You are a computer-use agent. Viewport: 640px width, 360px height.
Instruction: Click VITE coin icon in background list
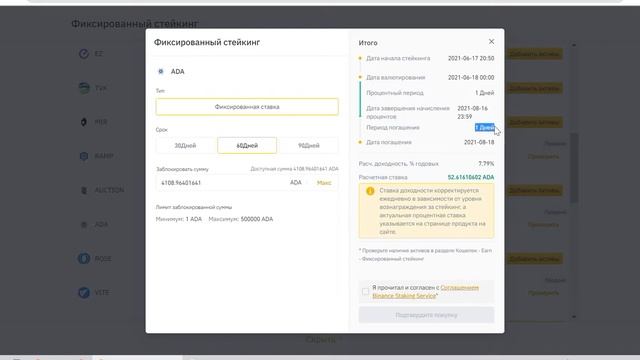84,293
